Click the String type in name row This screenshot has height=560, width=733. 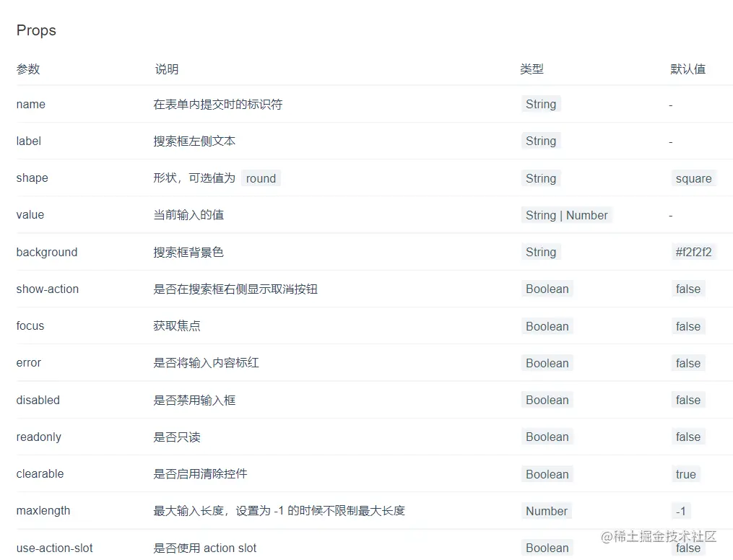click(x=541, y=104)
